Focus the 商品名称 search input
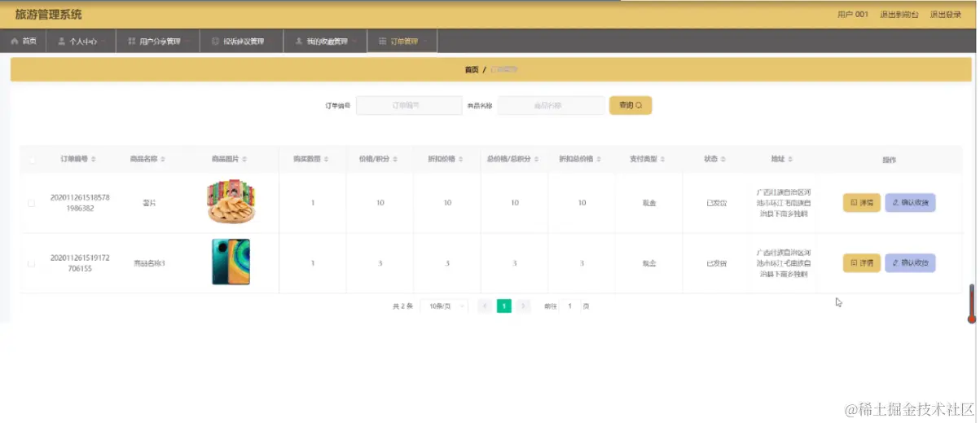Viewport: 980px width, 423px height. (550, 105)
